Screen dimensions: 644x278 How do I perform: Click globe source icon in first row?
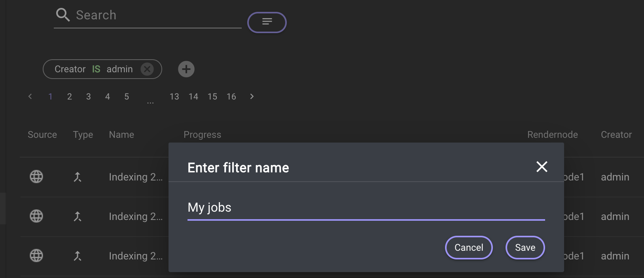coord(36,177)
